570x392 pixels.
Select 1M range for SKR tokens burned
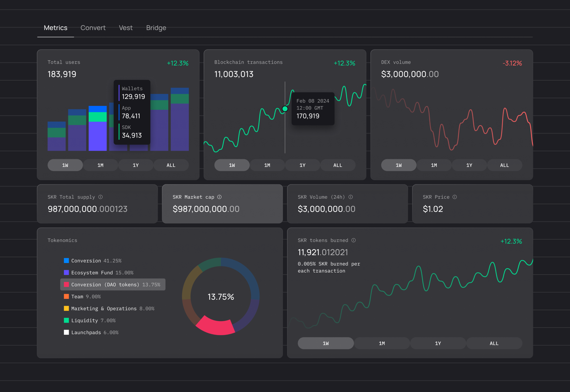382,343
